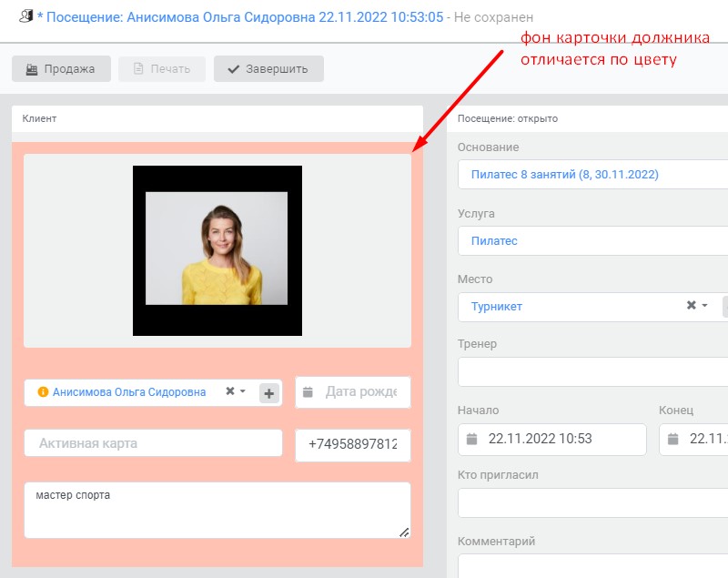The height and width of the screenshot is (578, 728).
Task: Click the checkmark icon on Завершить
Action: click(234, 69)
